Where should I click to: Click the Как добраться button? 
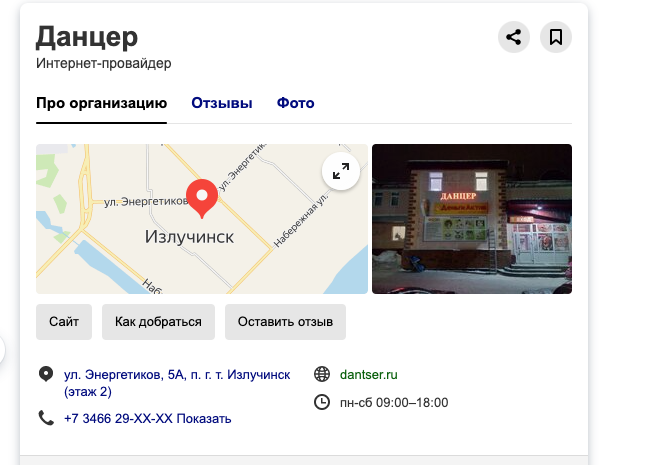tap(158, 322)
